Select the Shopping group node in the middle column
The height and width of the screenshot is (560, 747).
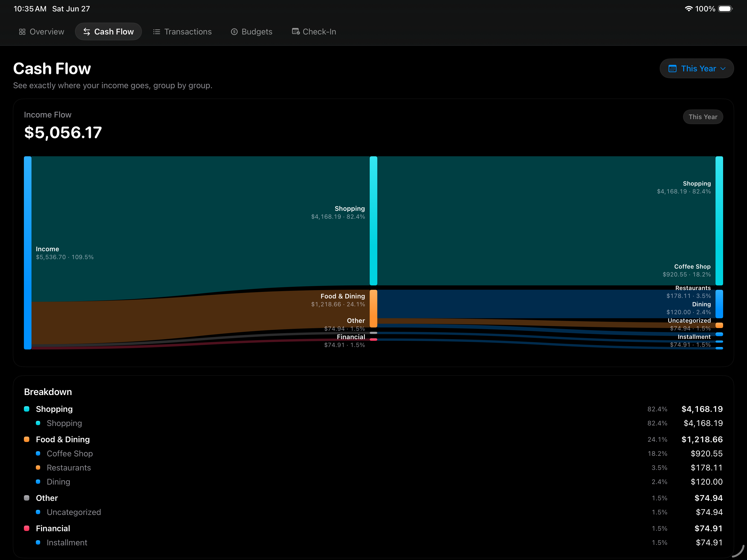[373, 221]
